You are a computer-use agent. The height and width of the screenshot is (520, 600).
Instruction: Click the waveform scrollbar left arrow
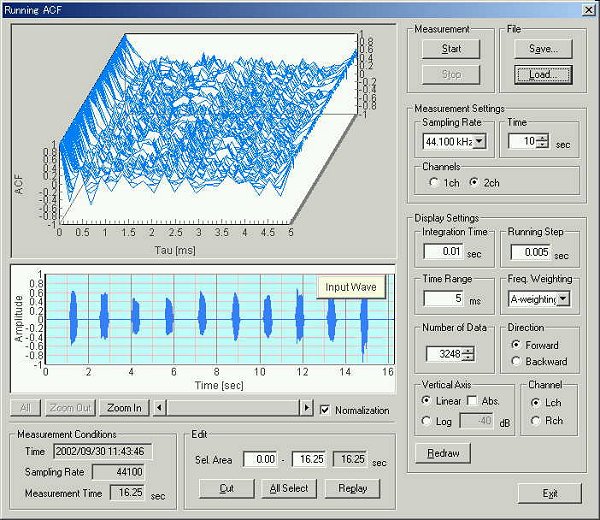click(160, 408)
